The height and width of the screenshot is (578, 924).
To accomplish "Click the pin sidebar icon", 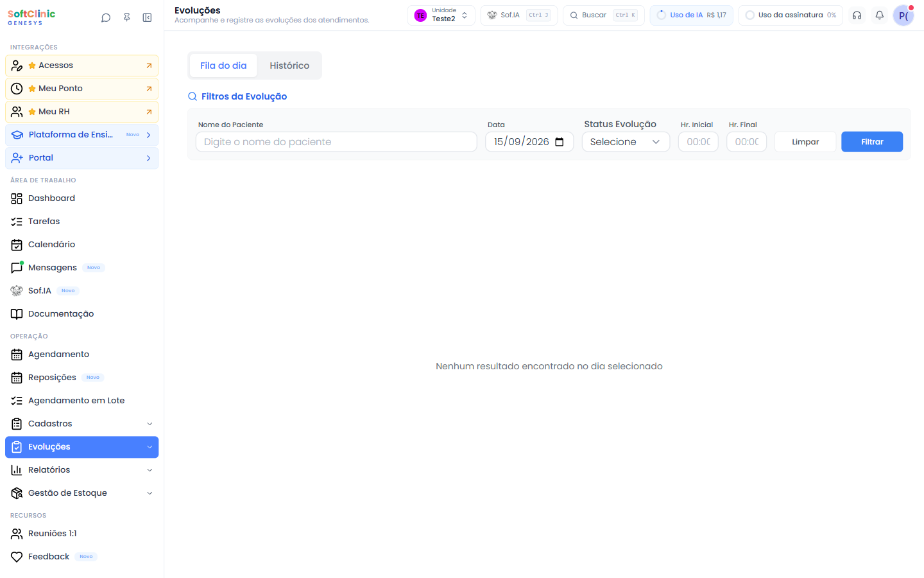I will tap(127, 18).
